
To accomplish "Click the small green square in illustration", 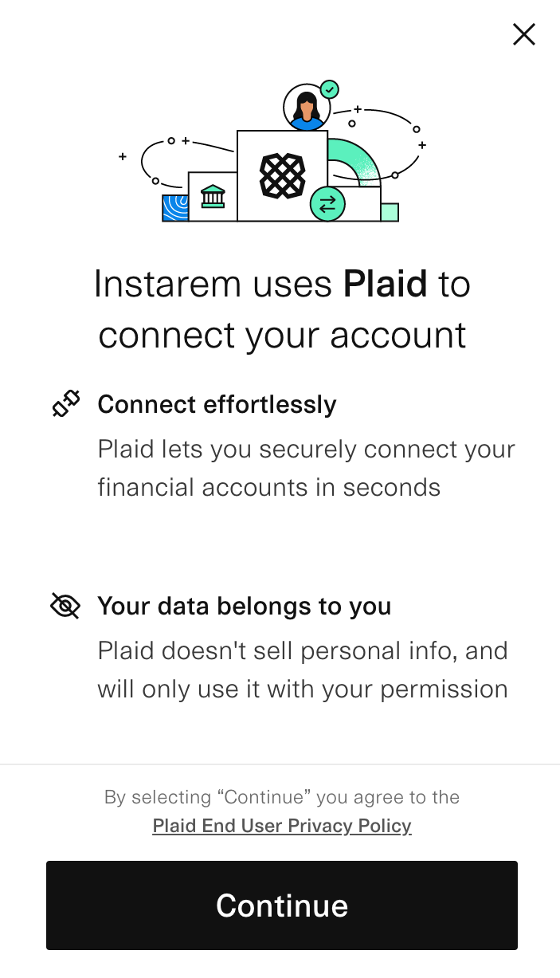I will tap(390, 212).
